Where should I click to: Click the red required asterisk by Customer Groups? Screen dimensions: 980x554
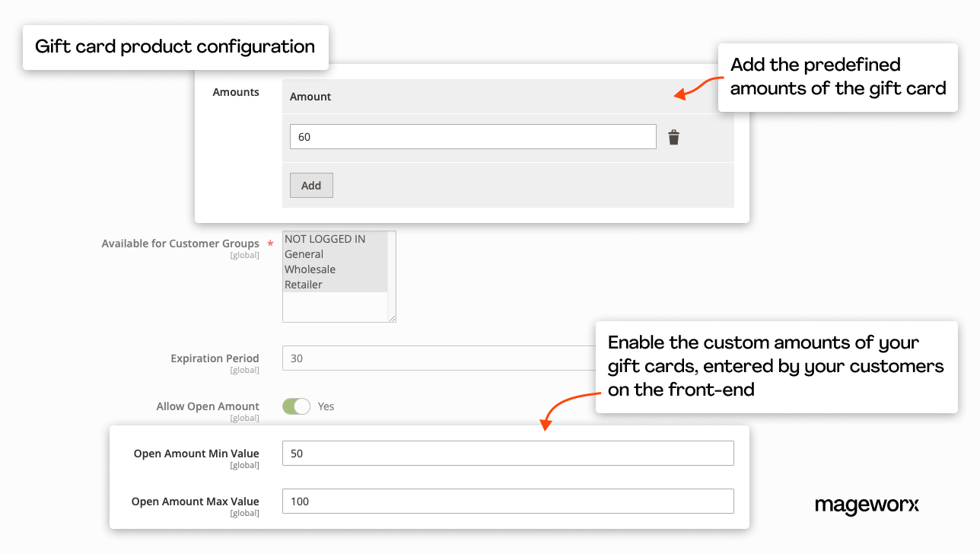pos(270,244)
